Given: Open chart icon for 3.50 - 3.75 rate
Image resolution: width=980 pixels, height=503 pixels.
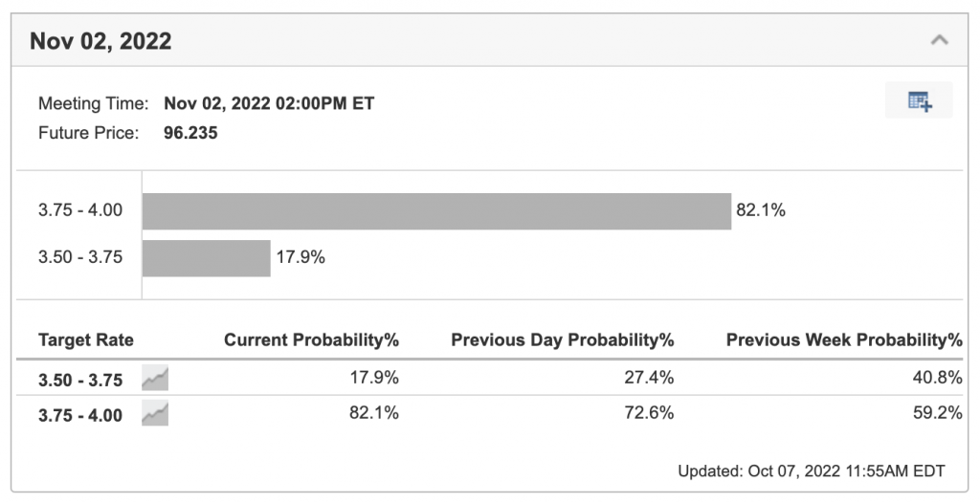Looking at the screenshot, I should pos(155,378).
